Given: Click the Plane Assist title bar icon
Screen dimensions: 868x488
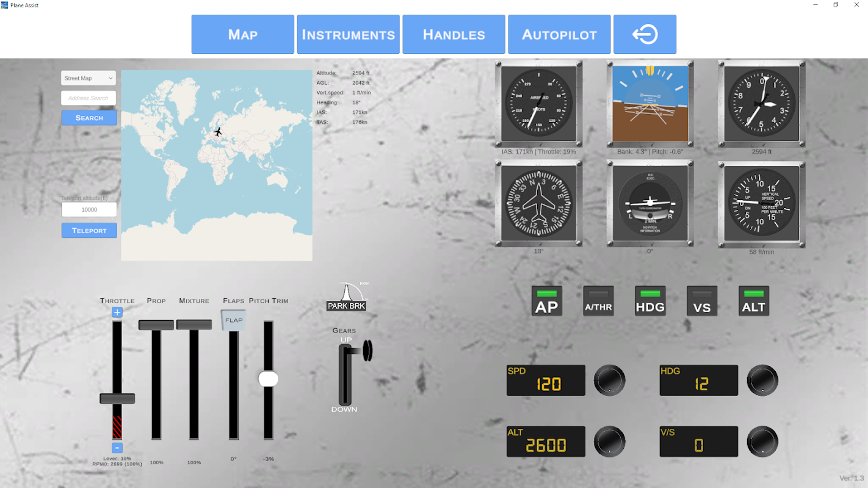Looking at the screenshot, I should [x=5, y=5].
